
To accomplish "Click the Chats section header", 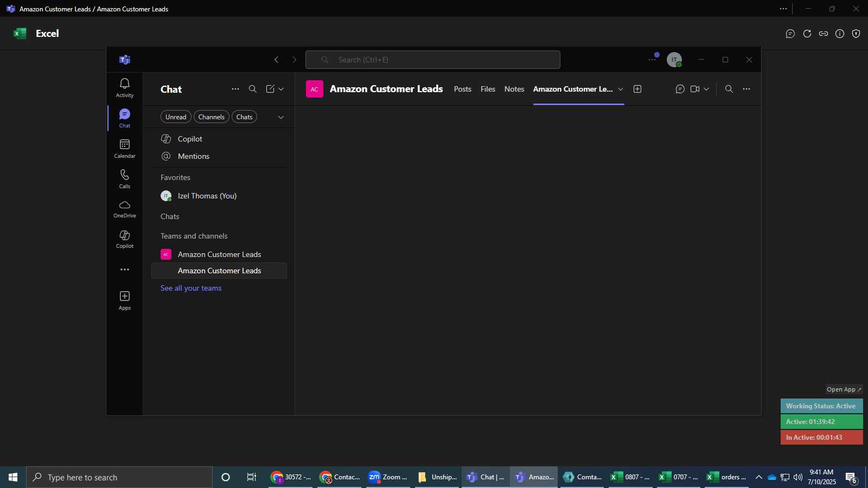I will click(x=170, y=216).
